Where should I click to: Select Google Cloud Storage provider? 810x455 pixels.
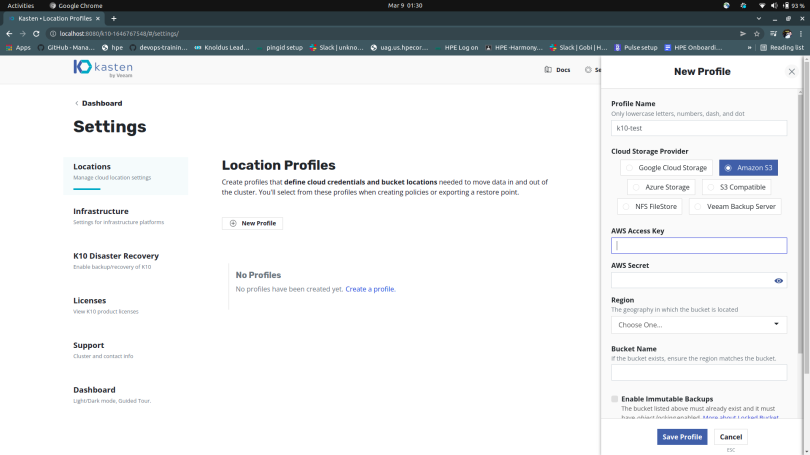pyautogui.click(x=666, y=167)
